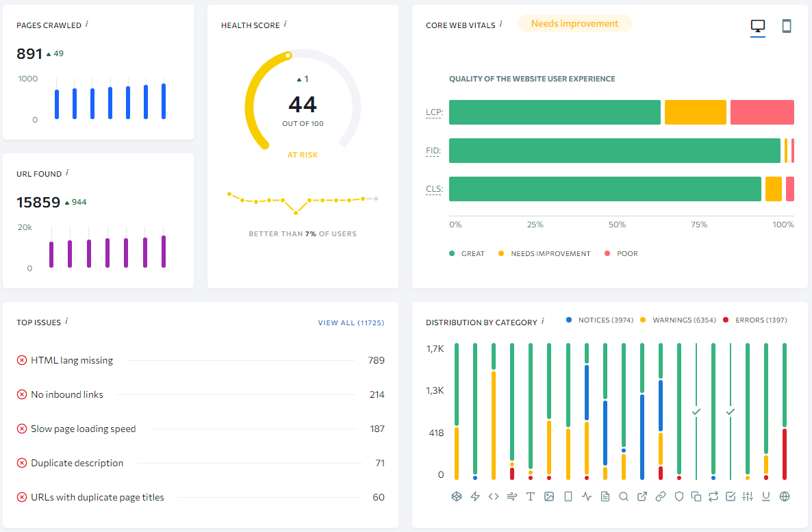
Task: Click the lowest dip point on health trend line
Action: (x=296, y=213)
